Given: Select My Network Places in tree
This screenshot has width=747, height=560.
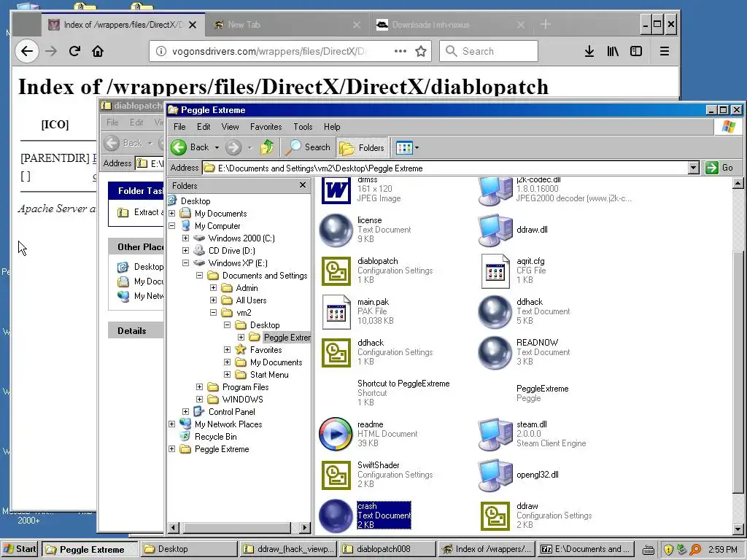Looking at the screenshot, I should 228,424.
